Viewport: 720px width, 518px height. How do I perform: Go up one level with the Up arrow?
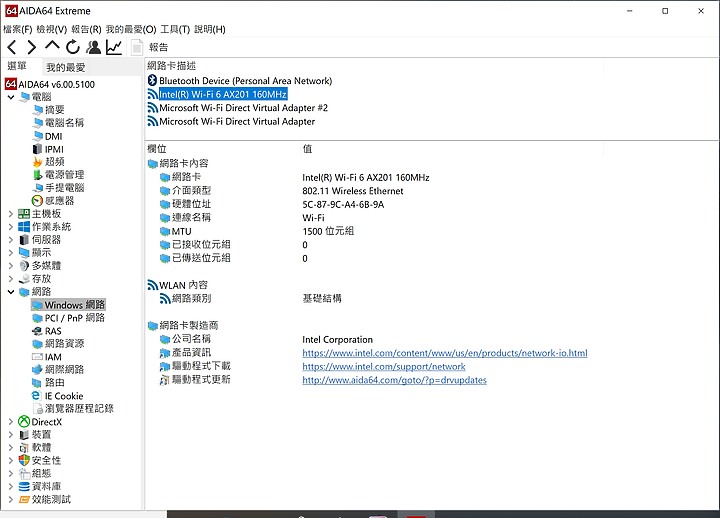point(52,46)
